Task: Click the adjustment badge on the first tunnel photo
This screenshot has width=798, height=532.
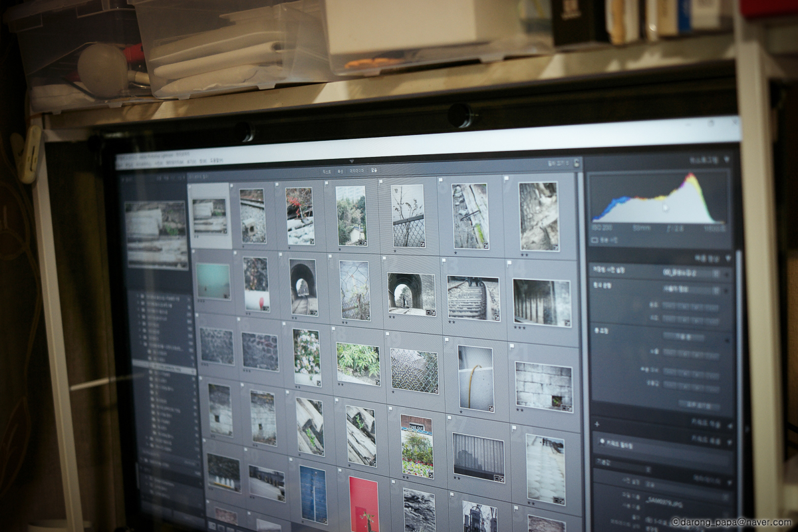Action: point(315,311)
